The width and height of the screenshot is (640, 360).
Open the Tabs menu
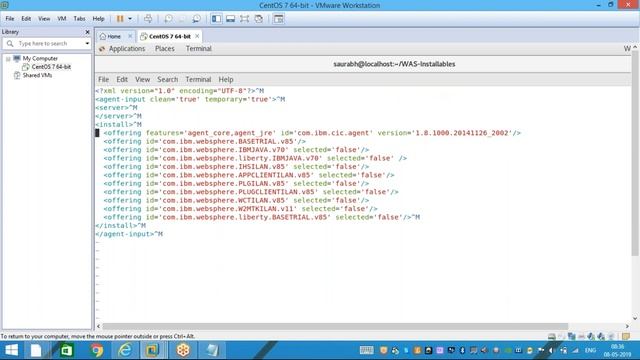[79, 19]
